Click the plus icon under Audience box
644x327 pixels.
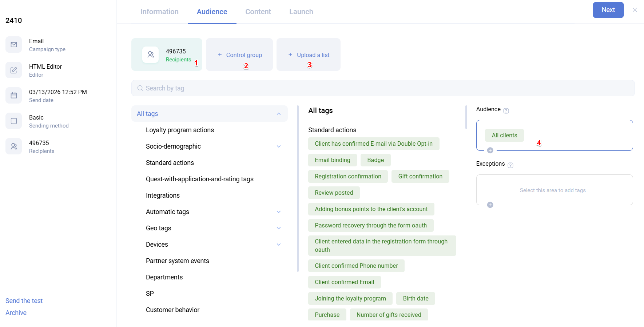point(490,150)
